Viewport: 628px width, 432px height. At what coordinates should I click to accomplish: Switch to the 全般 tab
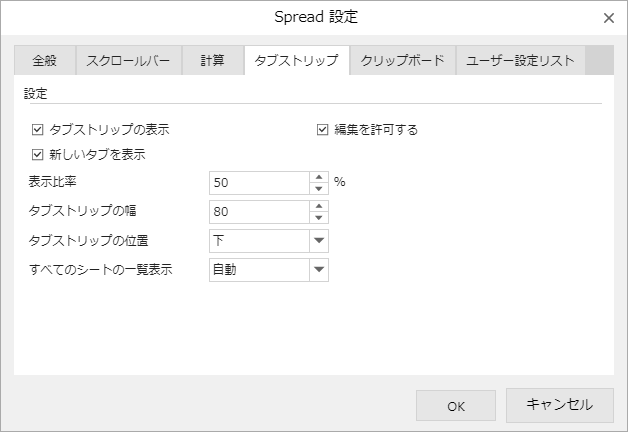44,61
